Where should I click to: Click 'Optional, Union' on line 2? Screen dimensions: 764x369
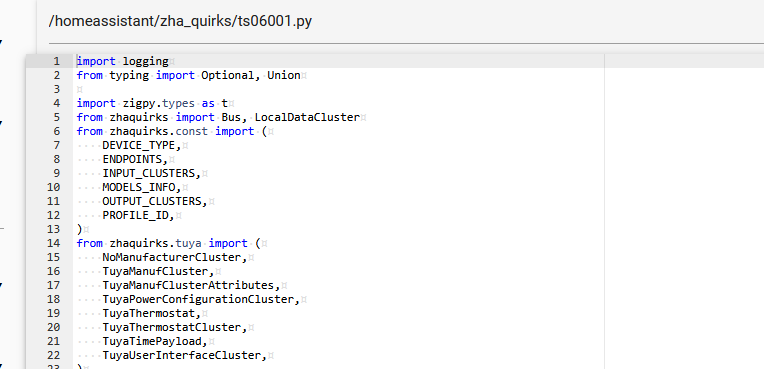click(x=251, y=76)
